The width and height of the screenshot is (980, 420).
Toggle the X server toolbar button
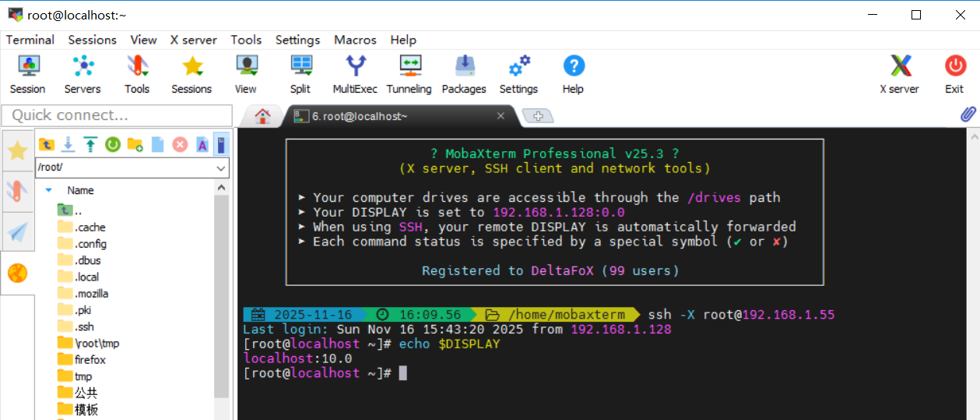tap(900, 75)
